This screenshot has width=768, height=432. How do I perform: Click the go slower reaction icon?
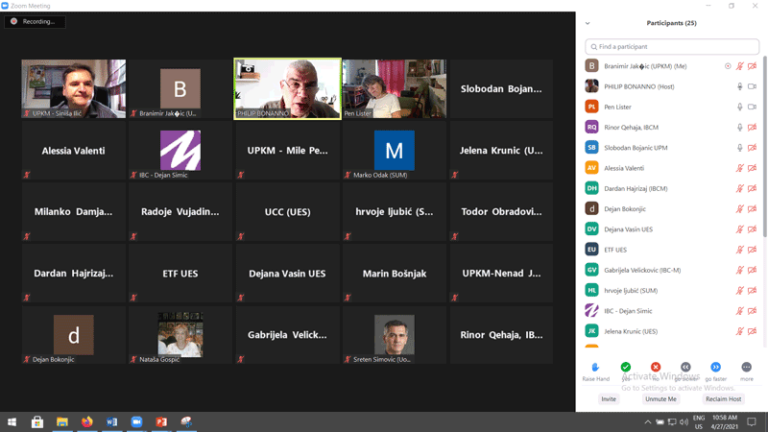tap(686, 367)
